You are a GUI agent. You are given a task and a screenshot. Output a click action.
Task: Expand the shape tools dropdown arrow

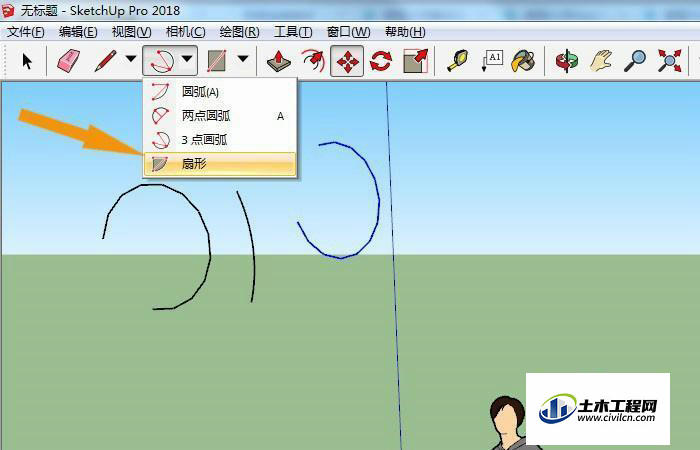pos(243,58)
